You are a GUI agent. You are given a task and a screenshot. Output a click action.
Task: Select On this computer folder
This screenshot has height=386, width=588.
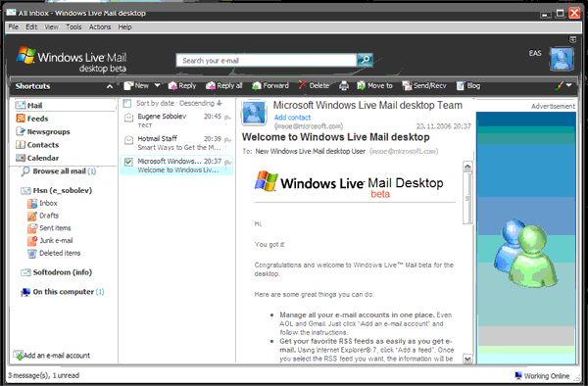coord(63,292)
